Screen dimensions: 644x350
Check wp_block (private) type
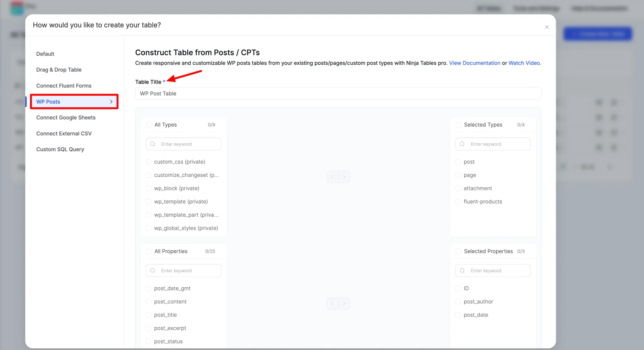point(149,188)
